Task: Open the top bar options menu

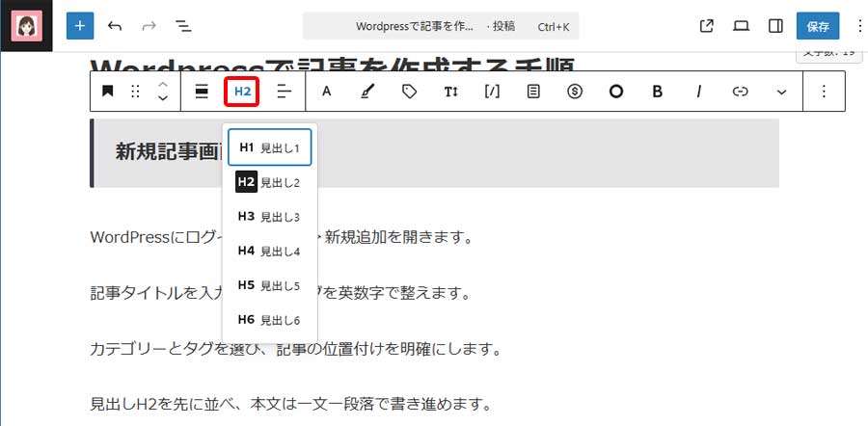Action: point(859,26)
